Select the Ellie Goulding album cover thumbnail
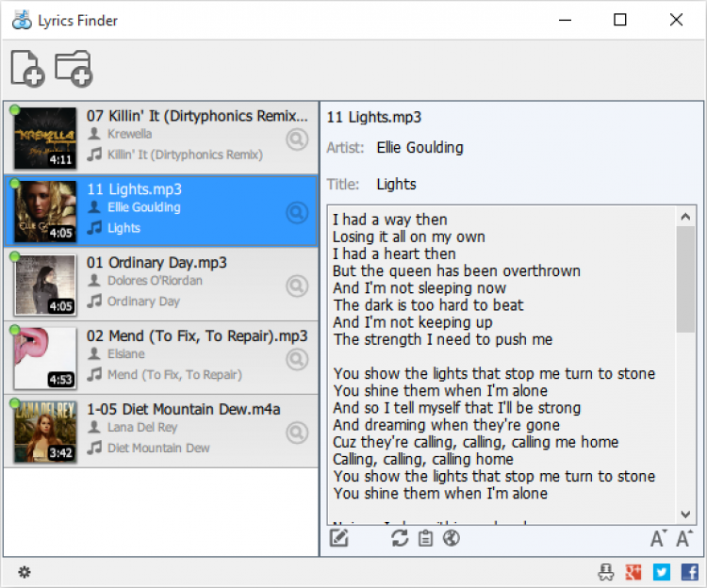 tap(45, 211)
